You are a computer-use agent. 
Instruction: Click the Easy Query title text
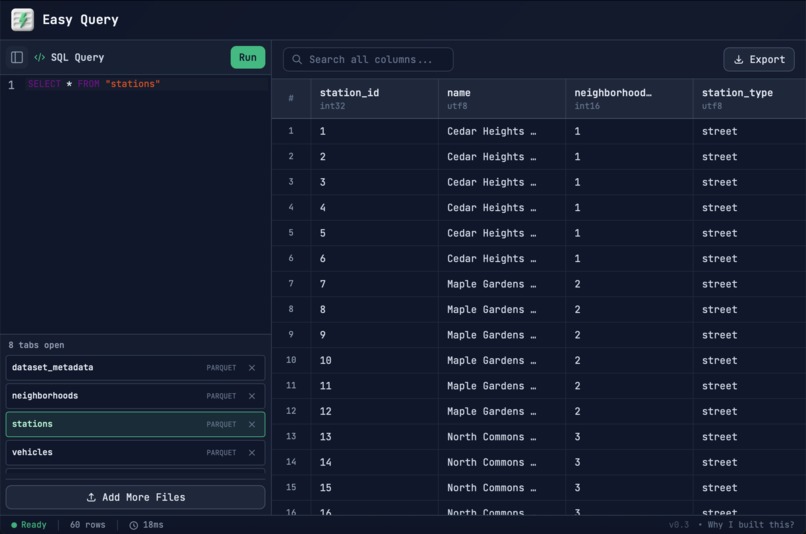click(80, 20)
